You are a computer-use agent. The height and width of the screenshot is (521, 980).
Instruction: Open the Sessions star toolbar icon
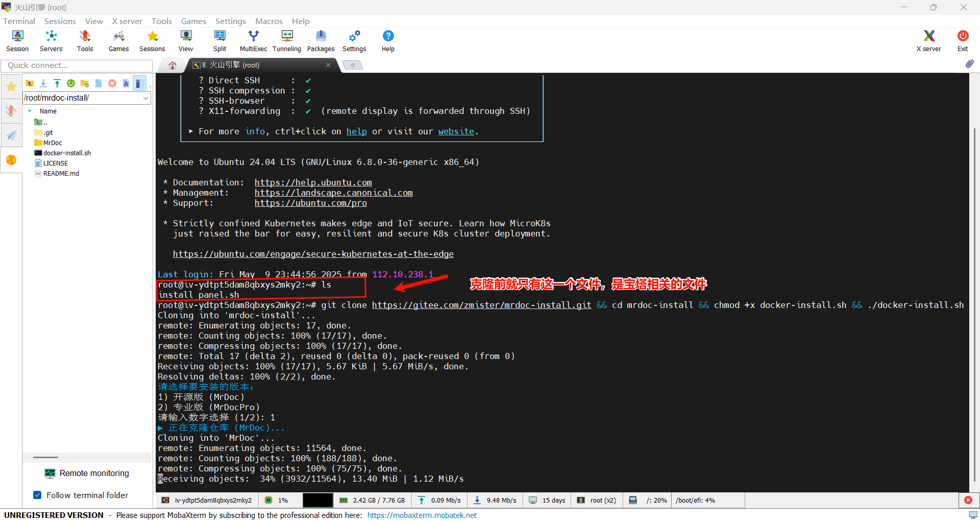point(152,41)
